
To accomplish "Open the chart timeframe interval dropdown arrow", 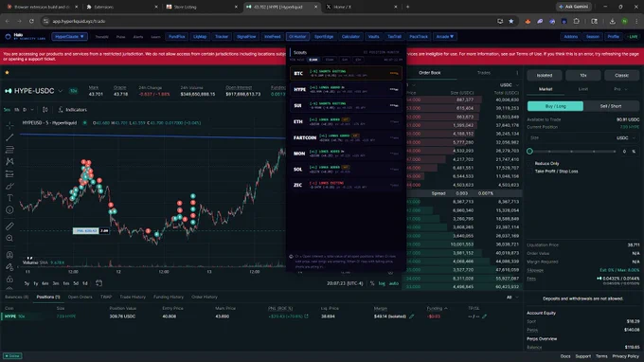I will [x=32, y=110].
